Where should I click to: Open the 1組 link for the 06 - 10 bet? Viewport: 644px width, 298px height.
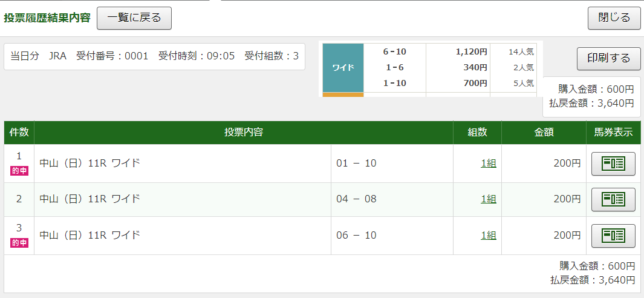coord(489,236)
